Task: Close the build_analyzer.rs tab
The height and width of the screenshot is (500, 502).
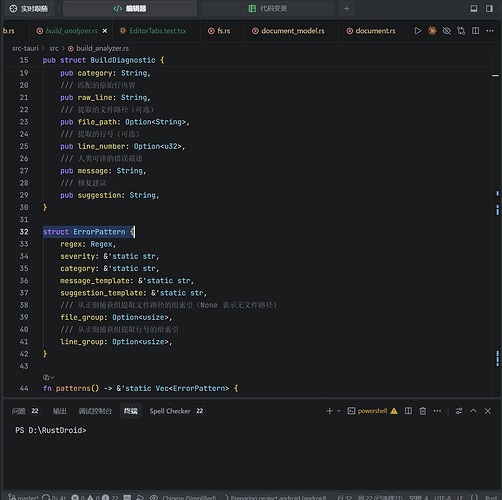Action: [x=105, y=31]
